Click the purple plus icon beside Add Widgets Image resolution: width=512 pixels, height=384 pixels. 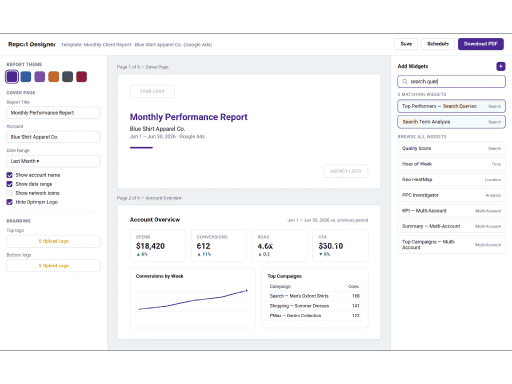click(500, 66)
